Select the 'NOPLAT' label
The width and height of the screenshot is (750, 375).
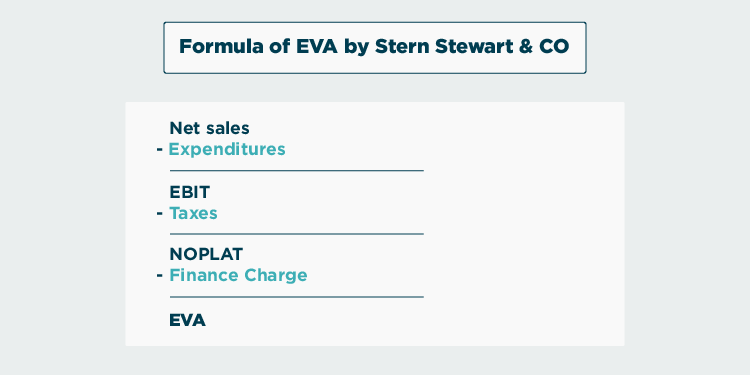206,254
